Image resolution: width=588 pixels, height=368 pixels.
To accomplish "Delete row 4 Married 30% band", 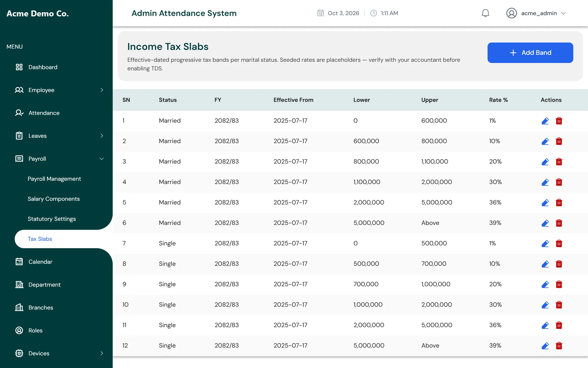I will pos(559,182).
